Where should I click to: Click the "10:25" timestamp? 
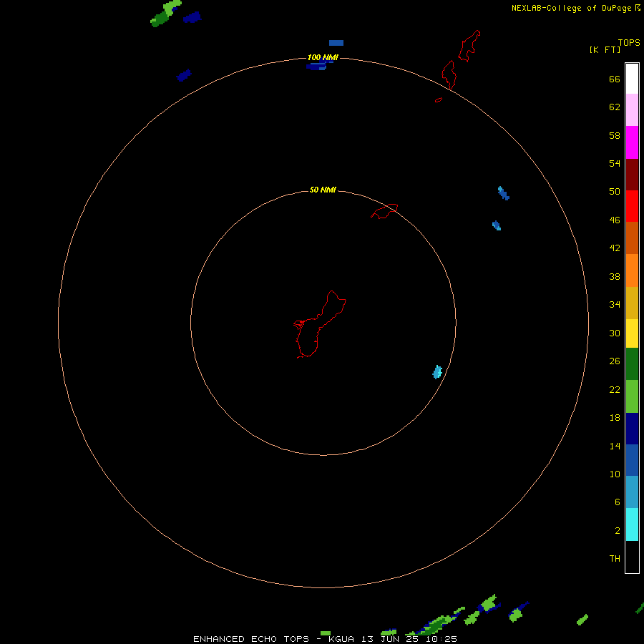(442, 639)
